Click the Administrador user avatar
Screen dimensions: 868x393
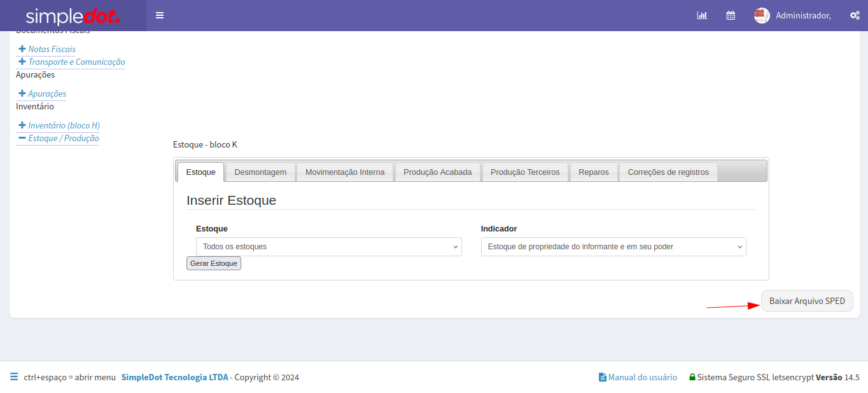pos(762,15)
